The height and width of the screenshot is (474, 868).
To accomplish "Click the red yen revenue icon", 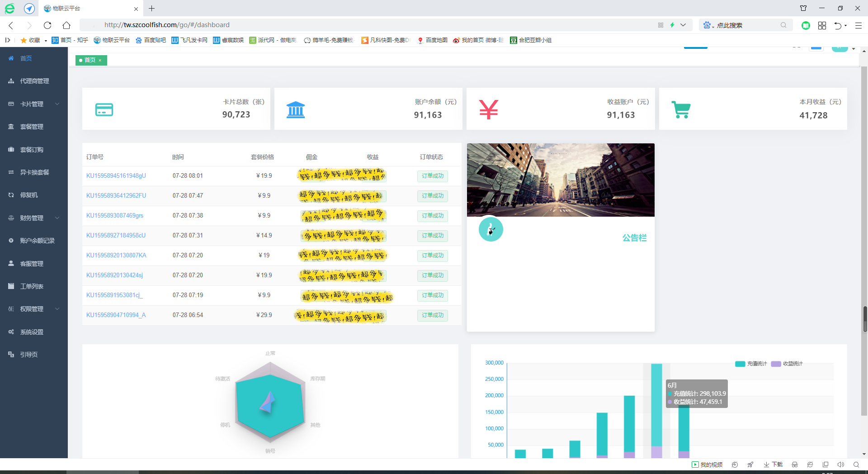I will [488, 109].
